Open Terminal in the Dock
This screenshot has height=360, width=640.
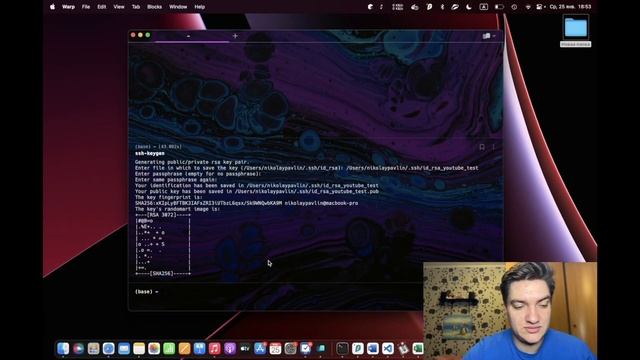tap(342, 348)
